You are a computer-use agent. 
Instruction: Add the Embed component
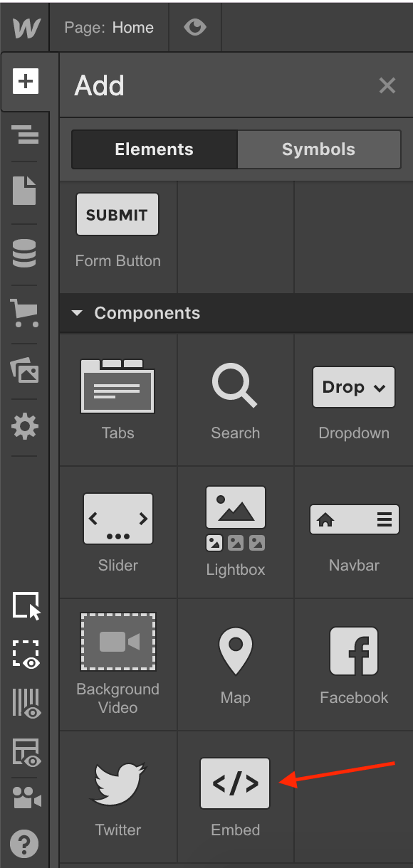coord(235,783)
